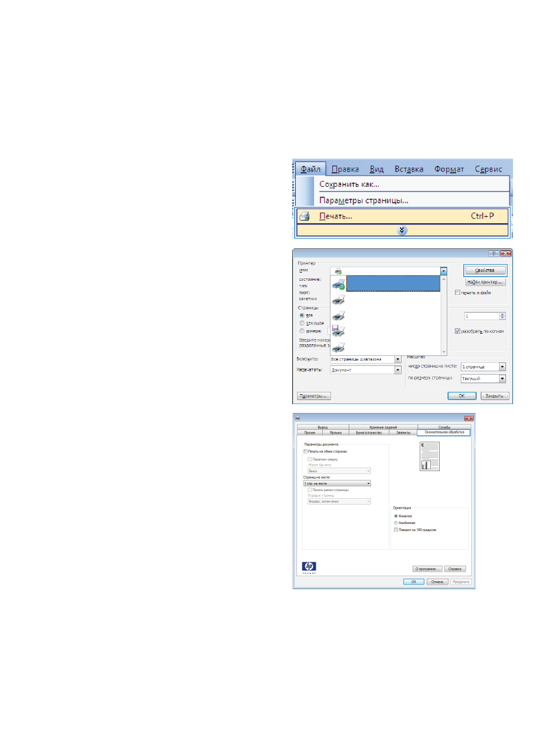Expand hidden menu items with double-chevron
The height and width of the screenshot is (746, 560).
[402, 230]
